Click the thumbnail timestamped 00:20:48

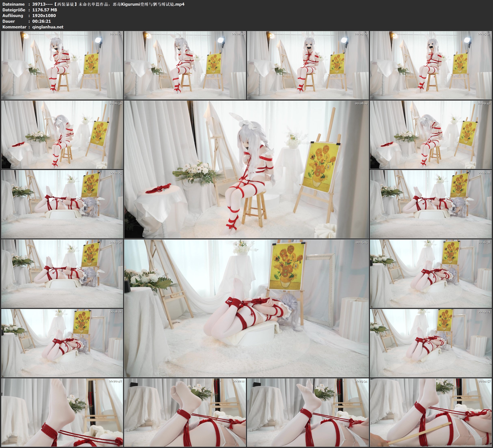coord(62,412)
